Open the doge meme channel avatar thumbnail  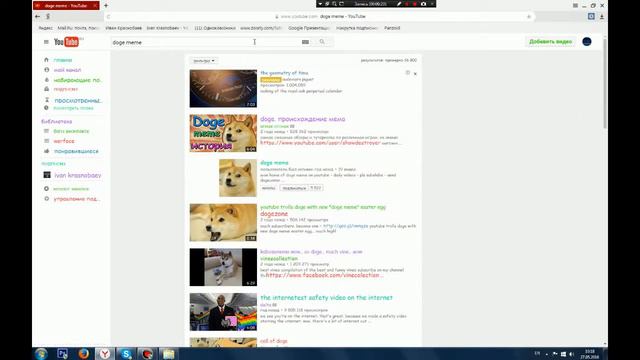tap(238, 178)
